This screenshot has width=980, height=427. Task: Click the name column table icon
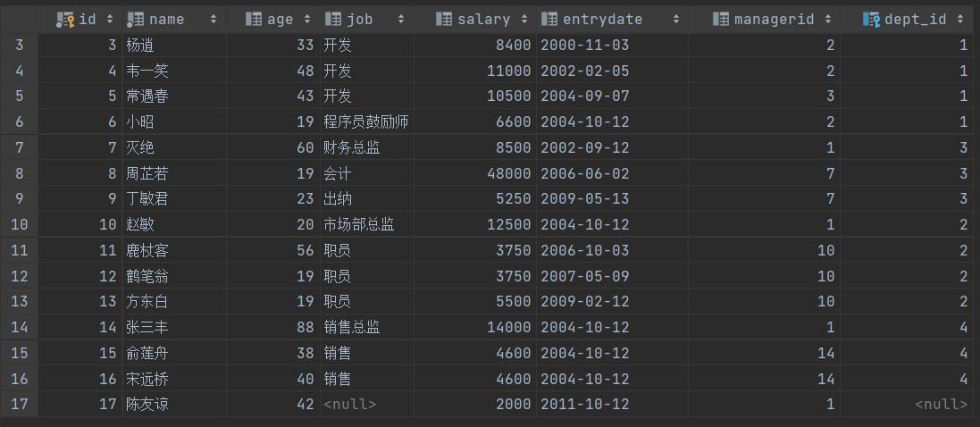(135, 20)
